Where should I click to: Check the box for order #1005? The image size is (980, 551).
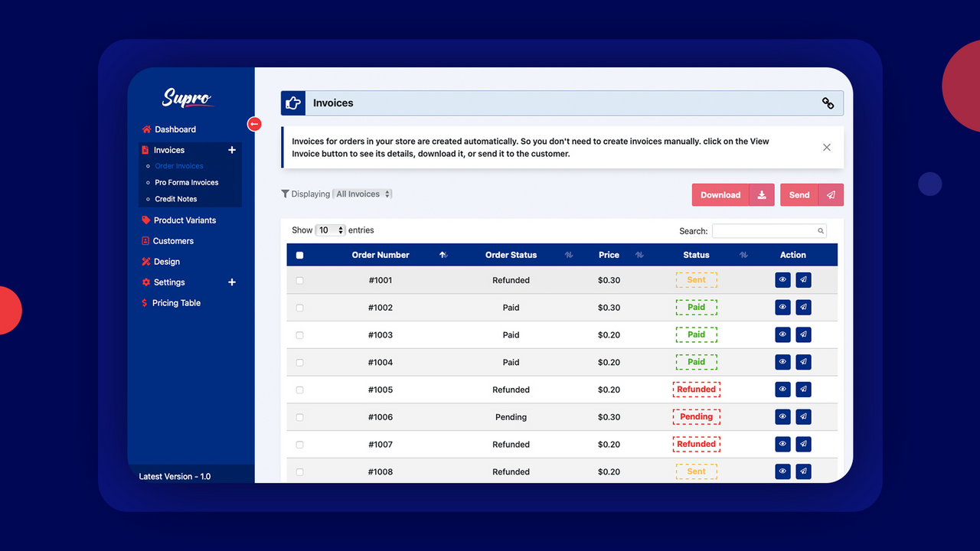click(x=299, y=390)
